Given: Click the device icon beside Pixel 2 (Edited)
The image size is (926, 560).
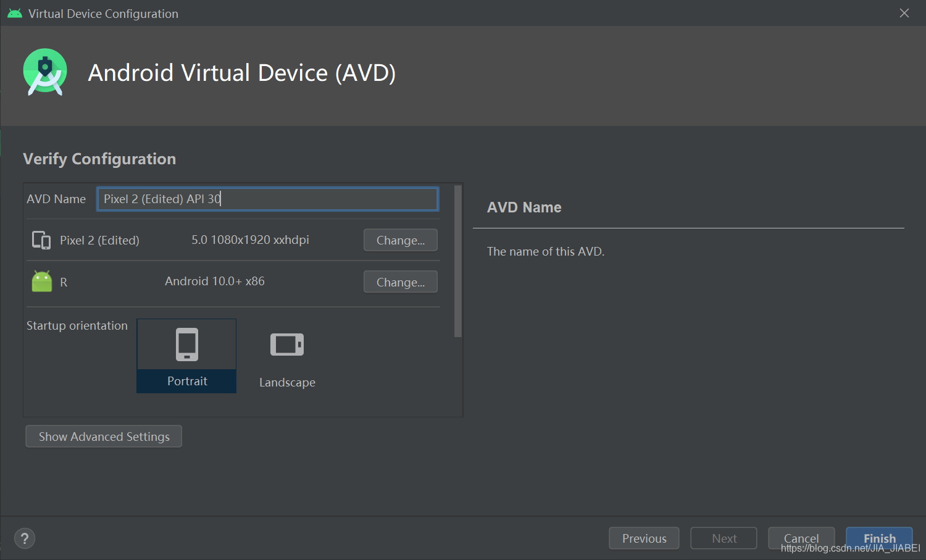Looking at the screenshot, I should click(x=41, y=240).
